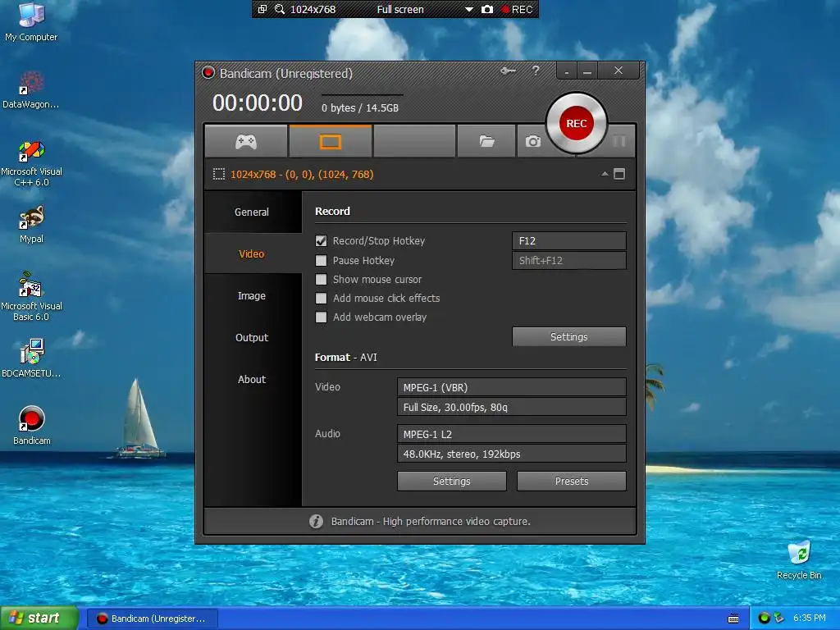Click the MPEG-1 (VBR) video codec field
The height and width of the screenshot is (630, 840).
pos(512,387)
